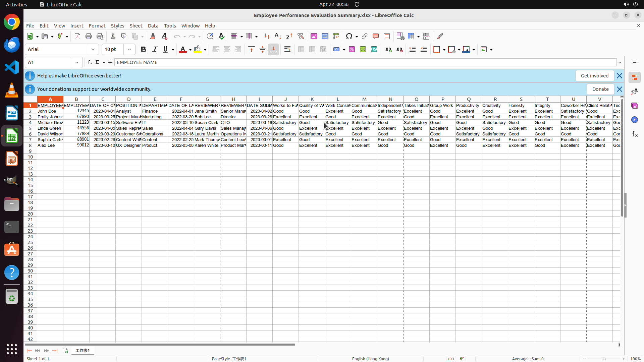Open the font size dropdown

pyautogui.click(x=129, y=50)
